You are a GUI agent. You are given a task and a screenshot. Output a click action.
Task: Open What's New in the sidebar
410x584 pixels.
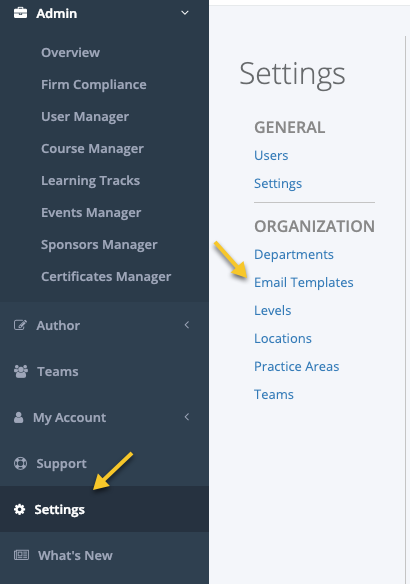[x=75, y=556]
